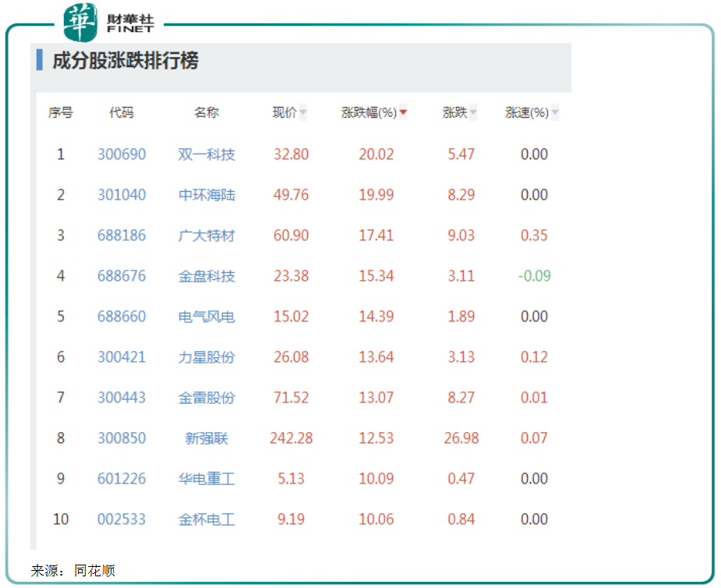Sort by 涨跌幅(%) red arrow
The height and width of the screenshot is (588, 721).
[403, 112]
